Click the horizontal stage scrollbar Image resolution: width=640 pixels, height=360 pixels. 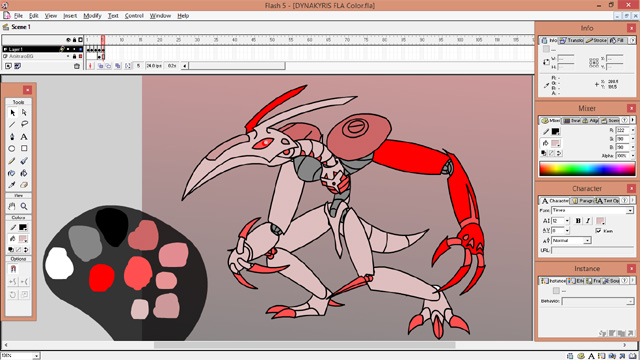304,345
